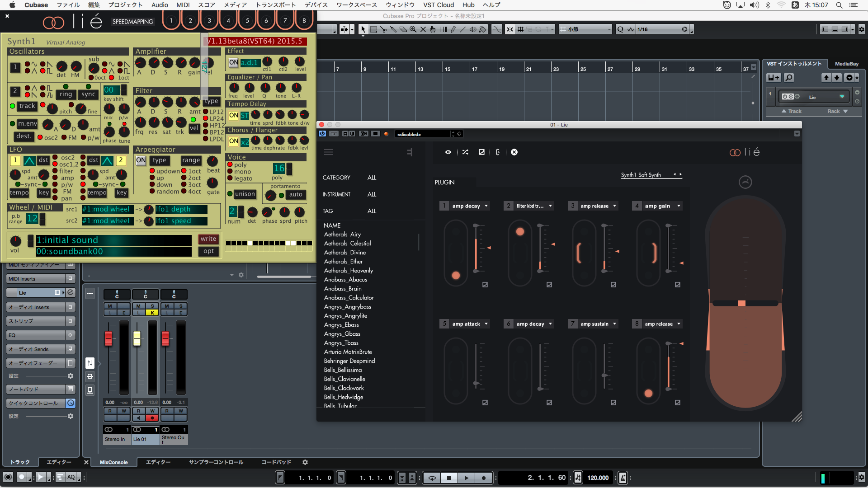Open the Hub menu

coord(468,5)
